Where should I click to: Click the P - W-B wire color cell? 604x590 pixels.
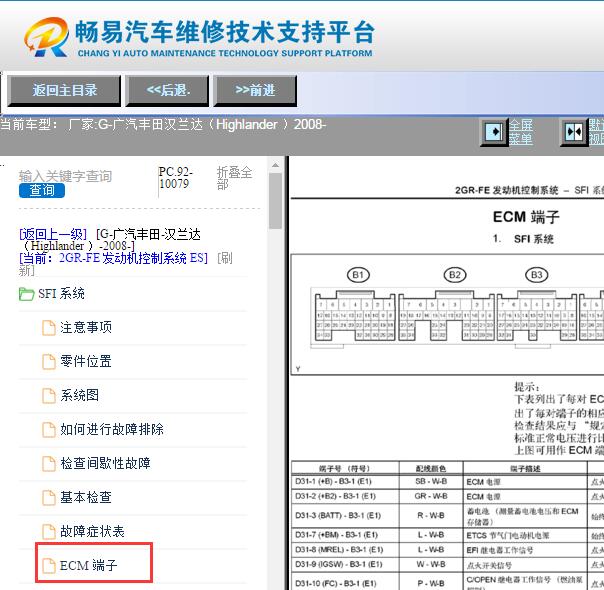[431, 583]
